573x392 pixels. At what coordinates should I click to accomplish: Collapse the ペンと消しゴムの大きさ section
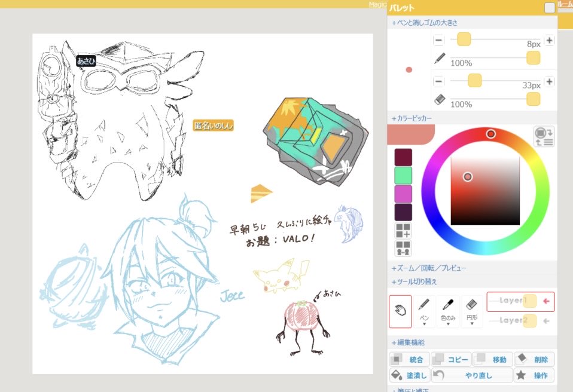point(424,23)
